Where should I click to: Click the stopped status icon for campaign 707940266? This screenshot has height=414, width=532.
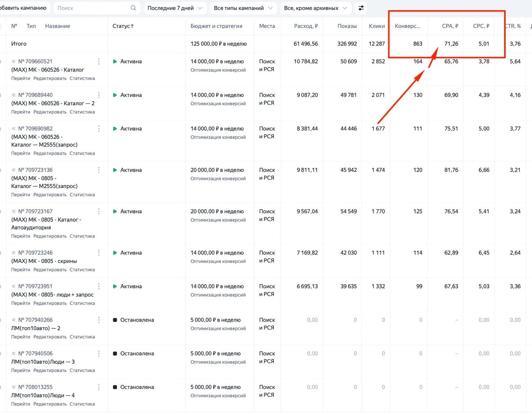click(x=115, y=320)
